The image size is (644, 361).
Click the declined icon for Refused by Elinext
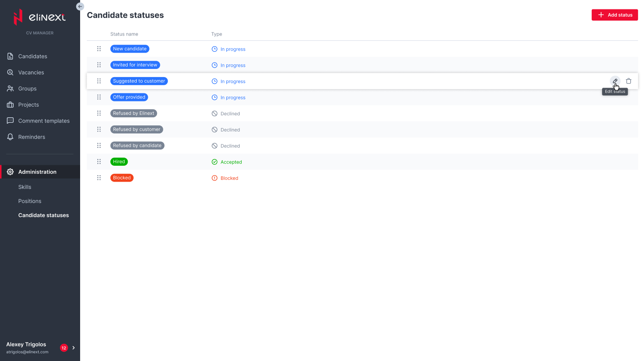pos(215,113)
